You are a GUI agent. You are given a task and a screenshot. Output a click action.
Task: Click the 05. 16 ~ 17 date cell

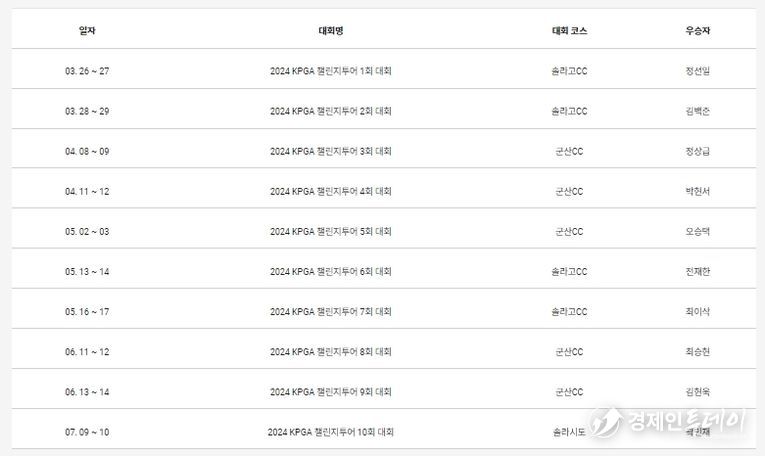(x=87, y=312)
